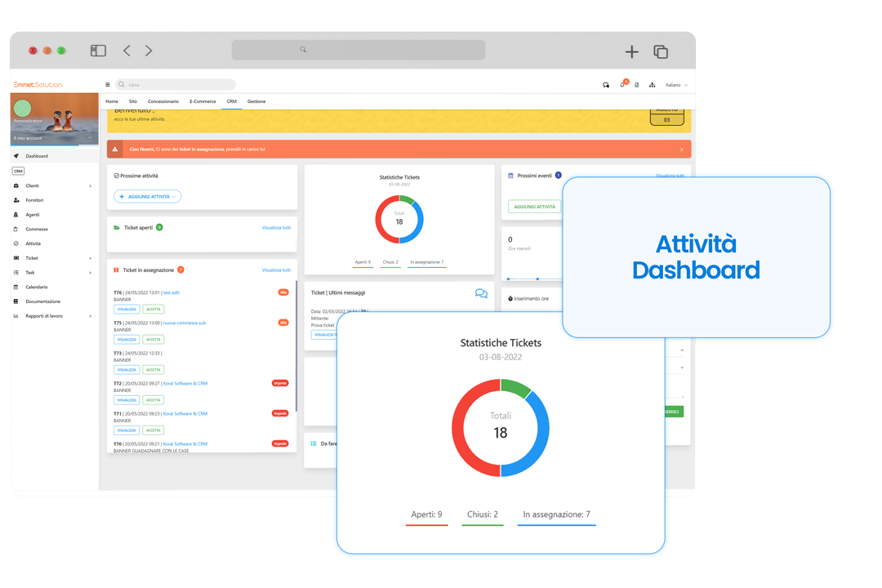The height and width of the screenshot is (588, 882).
Task: Click Visualizza button for ticket T76
Action: [127, 309]
